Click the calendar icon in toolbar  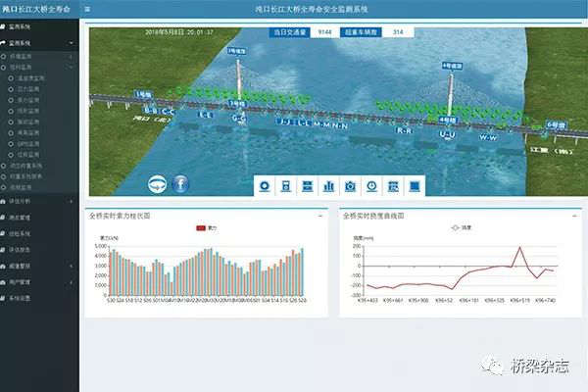point(393,186)
